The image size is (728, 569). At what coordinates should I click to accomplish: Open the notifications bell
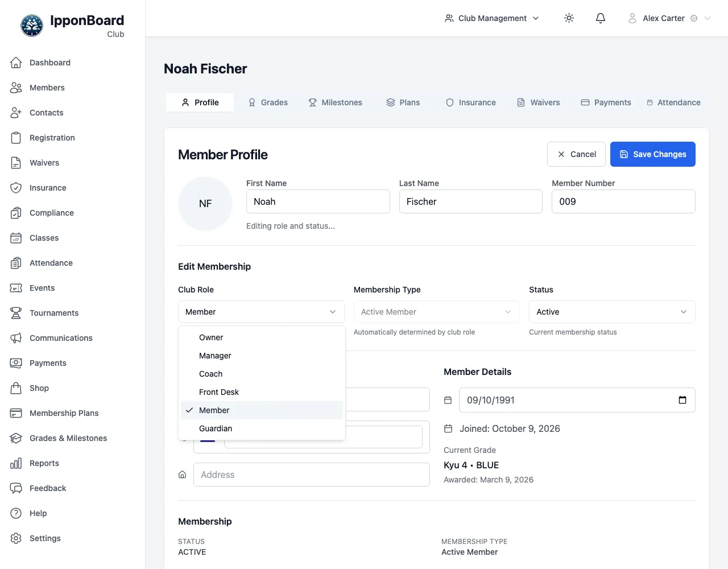point(601,18)
